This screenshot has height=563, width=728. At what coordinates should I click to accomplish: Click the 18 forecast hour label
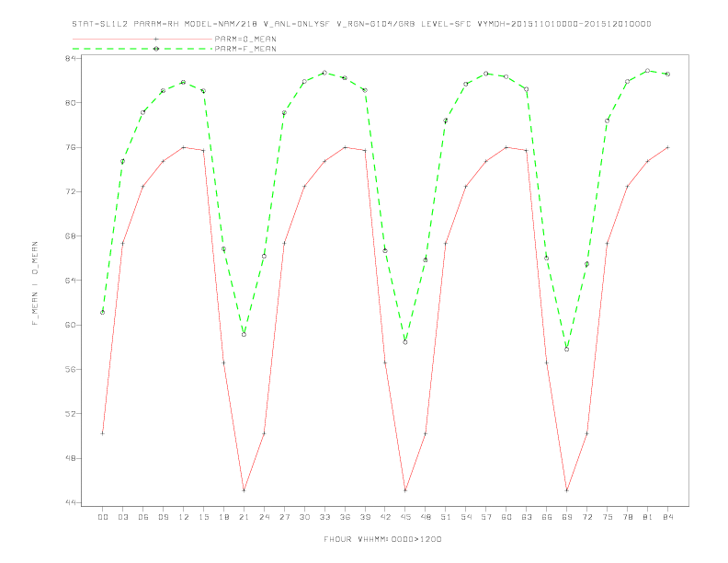(x=223, y=517)
